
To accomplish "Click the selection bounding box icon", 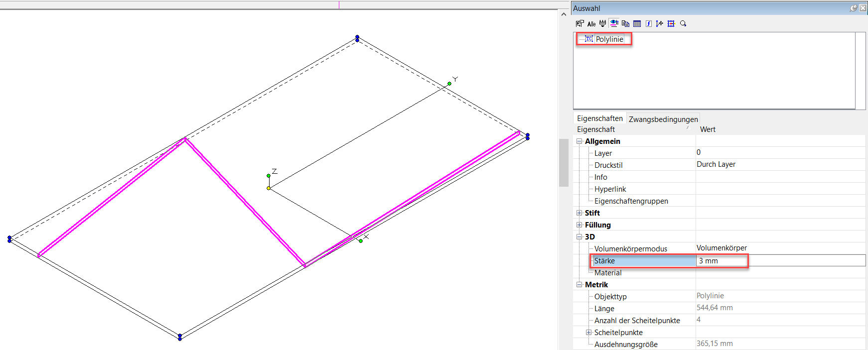I will (671, 23).
